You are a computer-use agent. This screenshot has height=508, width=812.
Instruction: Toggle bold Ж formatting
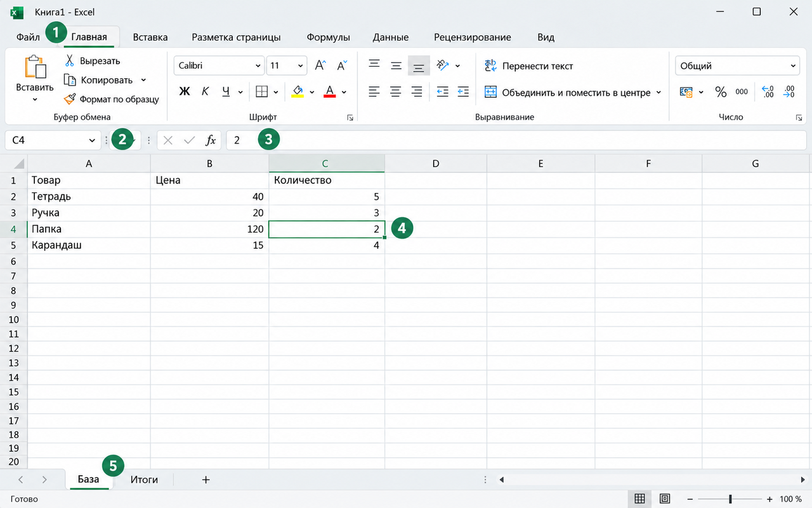(x=185, y=92)
